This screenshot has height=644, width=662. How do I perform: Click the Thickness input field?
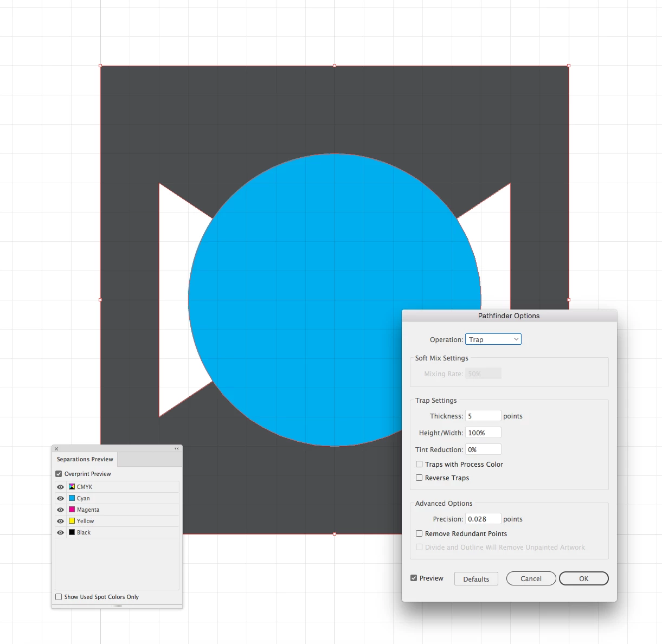483,416
